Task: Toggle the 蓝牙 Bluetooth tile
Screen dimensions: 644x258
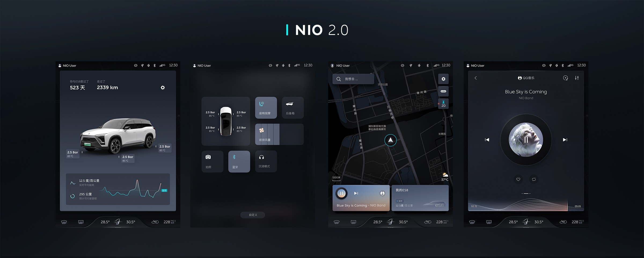Action: click(x=239, y=162)
